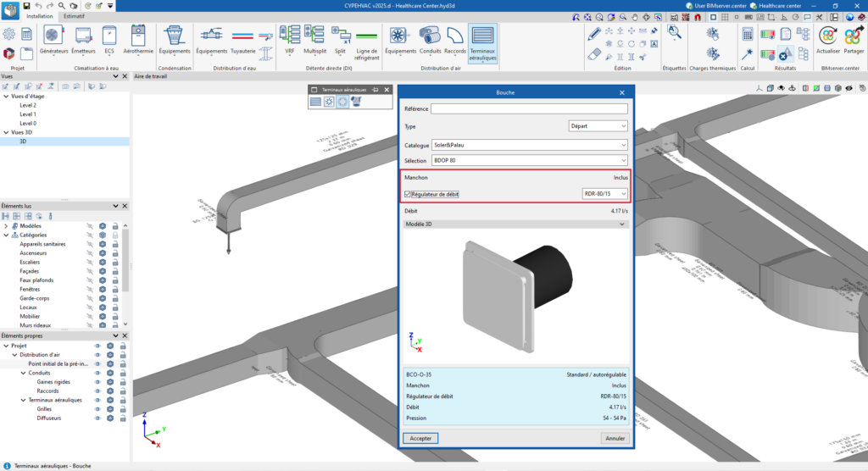Close the Éléments lus panel
Image resolution: width=868 pixels, height=471 pixels.
tap(125, 206)
